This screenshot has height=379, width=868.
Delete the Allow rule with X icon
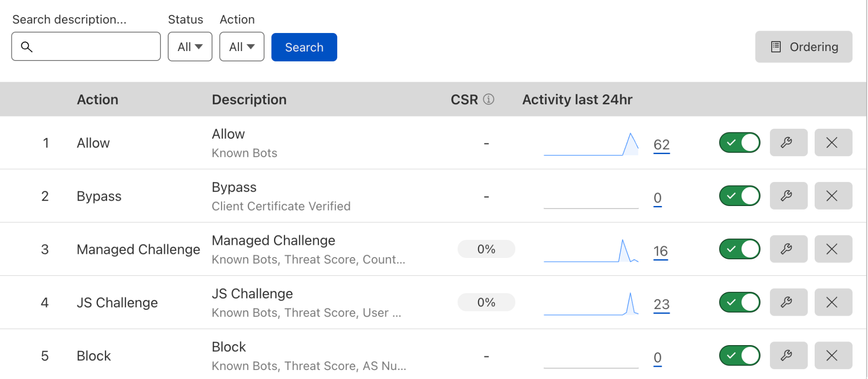pos(833,143)
